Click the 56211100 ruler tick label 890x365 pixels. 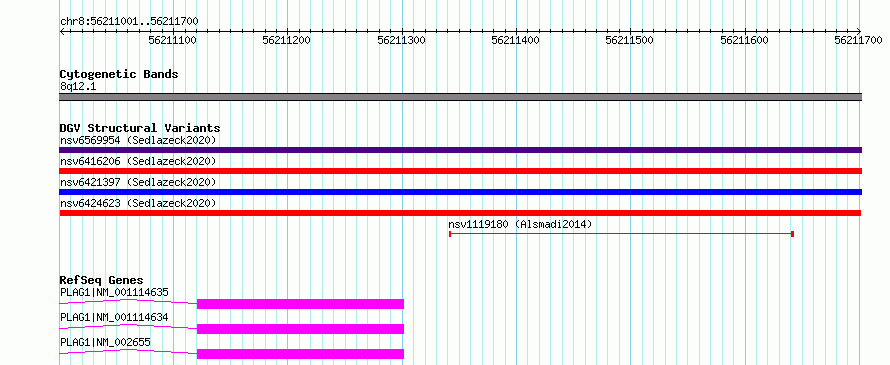(173, 40)
